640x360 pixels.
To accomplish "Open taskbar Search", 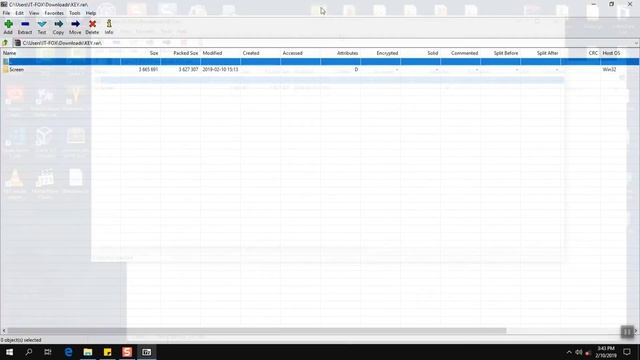I will pyautogui.click(x=29, y=352).
